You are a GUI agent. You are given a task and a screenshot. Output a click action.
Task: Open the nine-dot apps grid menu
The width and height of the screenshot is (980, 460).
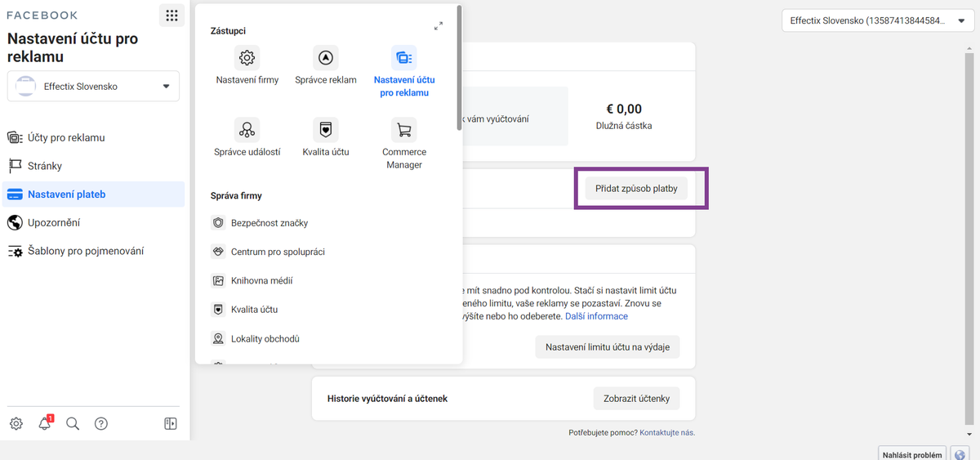pyautogui.click(x=171, y=16)
